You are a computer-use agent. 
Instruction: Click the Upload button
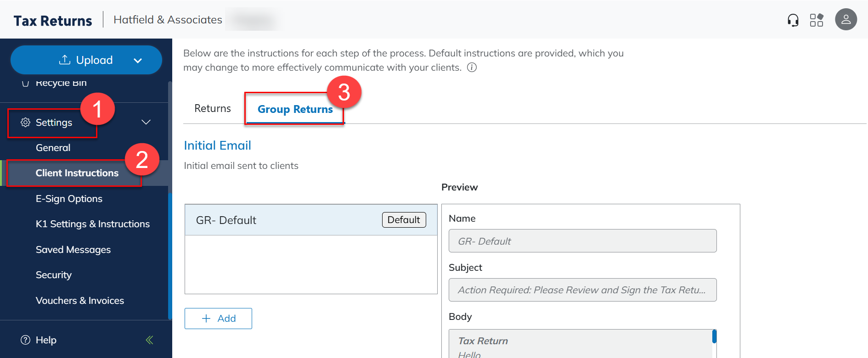pos(85,60)
